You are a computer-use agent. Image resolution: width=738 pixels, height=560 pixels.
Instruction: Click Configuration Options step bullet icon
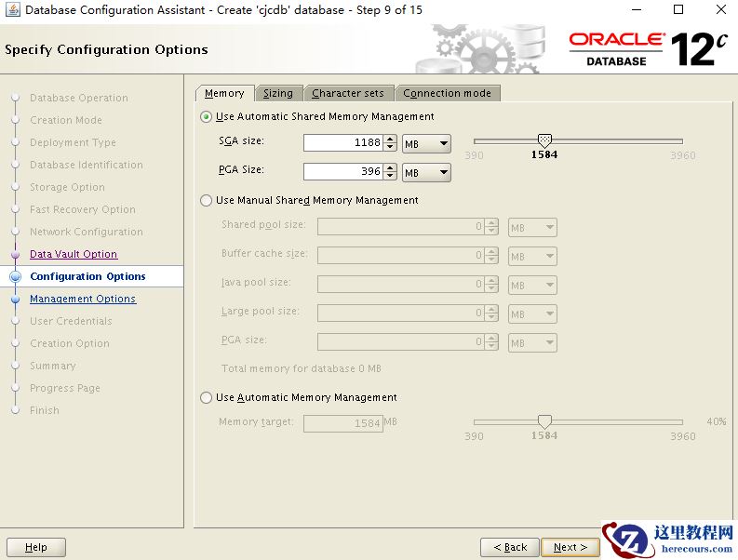(15, 276)
